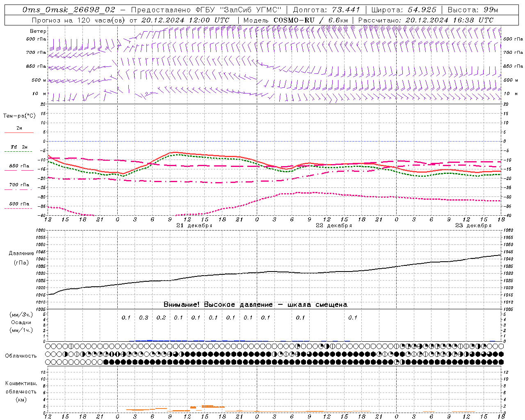Click the Осадки panel label
Image resolution: width=525 pixels, height=420 pixels.
[x=21, y=322]
